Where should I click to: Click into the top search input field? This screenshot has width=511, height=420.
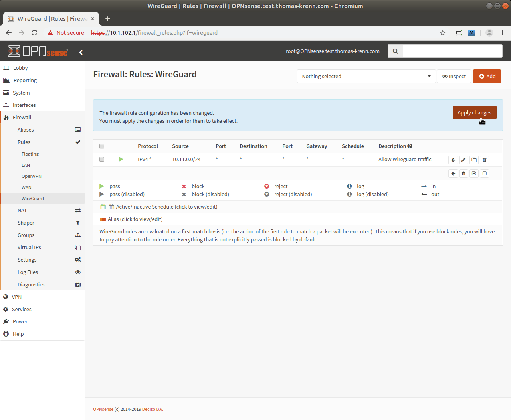pos(452,51)
